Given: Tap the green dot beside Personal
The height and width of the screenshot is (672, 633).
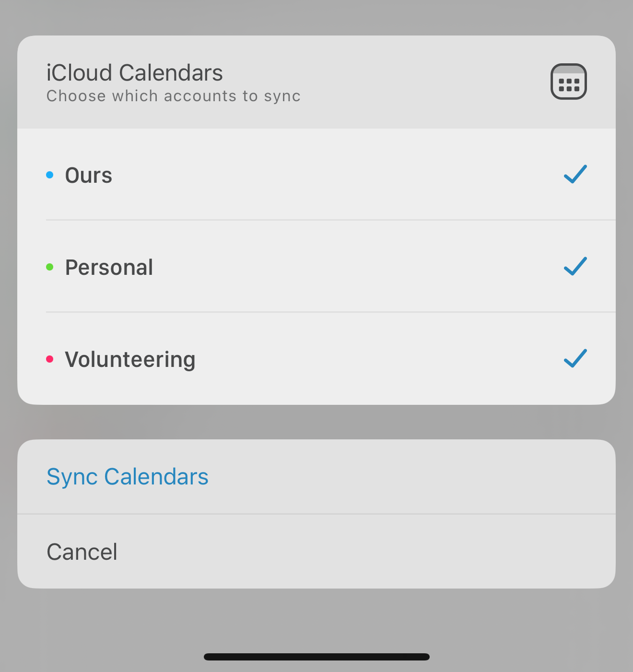Looking at the screenshot, I should coord(49,267).
